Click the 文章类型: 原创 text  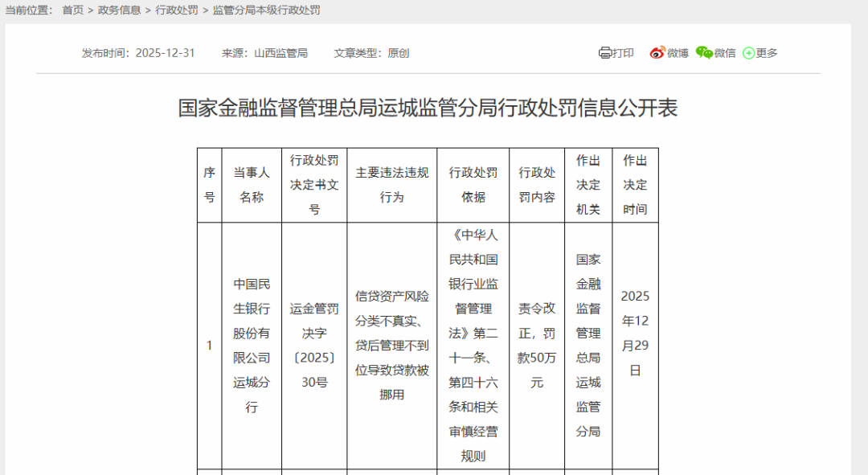(x=371, y=53)
